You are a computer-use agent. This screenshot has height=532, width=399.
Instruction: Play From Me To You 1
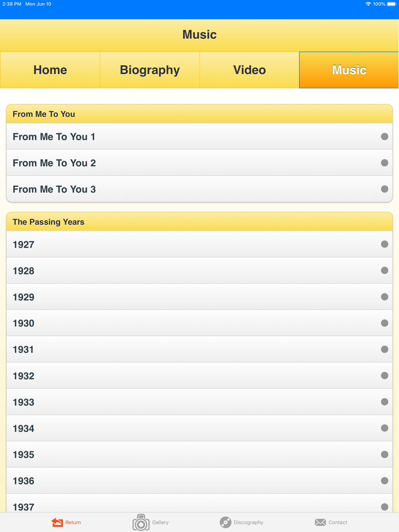[x=199, y=136]
